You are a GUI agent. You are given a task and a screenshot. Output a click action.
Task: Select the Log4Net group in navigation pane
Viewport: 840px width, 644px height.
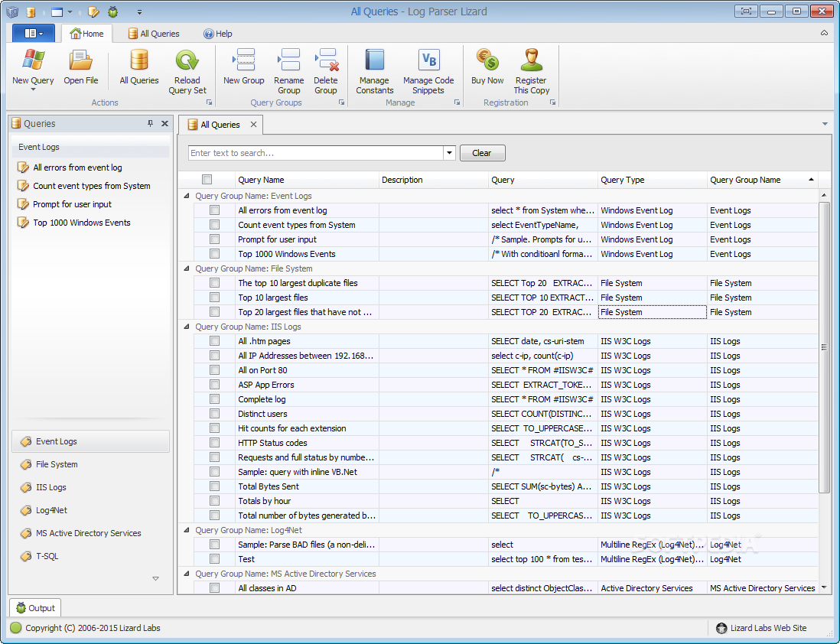90,510
